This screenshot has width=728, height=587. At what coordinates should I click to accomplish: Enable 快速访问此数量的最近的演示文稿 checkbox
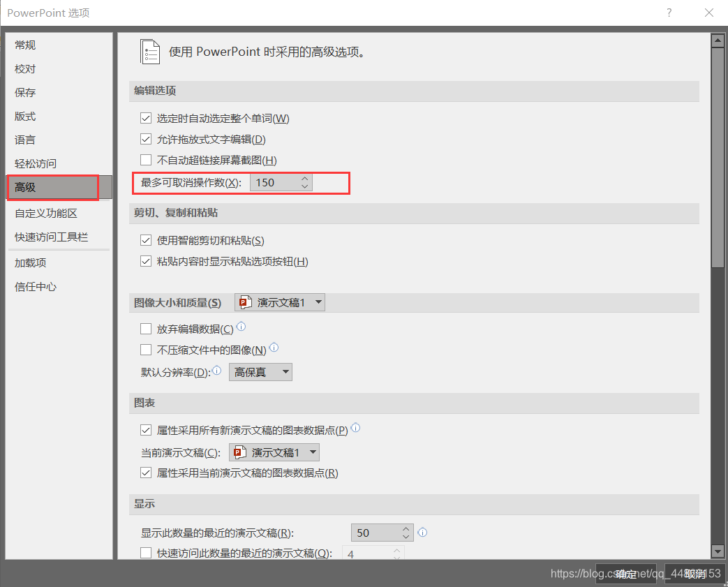click(x=146, y=553)
